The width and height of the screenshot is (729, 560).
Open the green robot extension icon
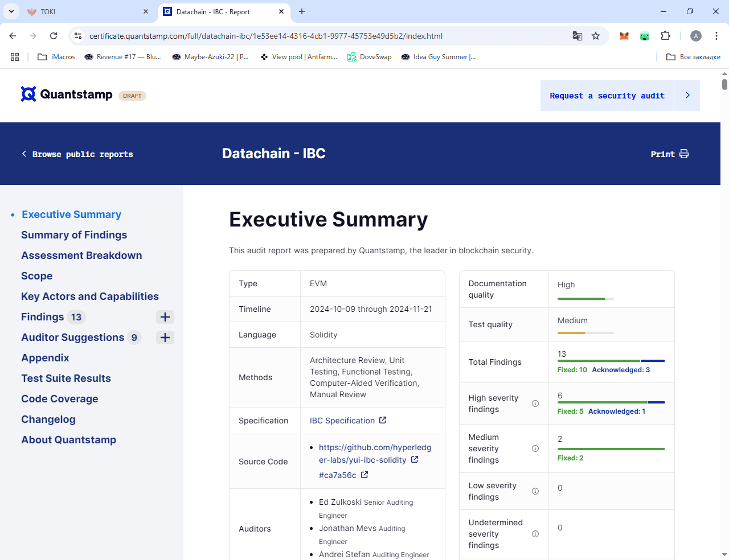pyautogui.click(x=645, y=36)
